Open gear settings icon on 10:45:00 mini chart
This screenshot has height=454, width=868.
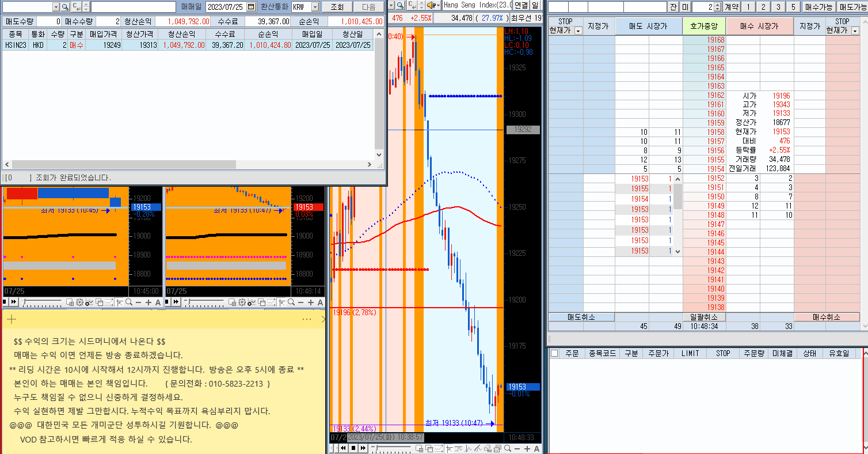(79, 302)
